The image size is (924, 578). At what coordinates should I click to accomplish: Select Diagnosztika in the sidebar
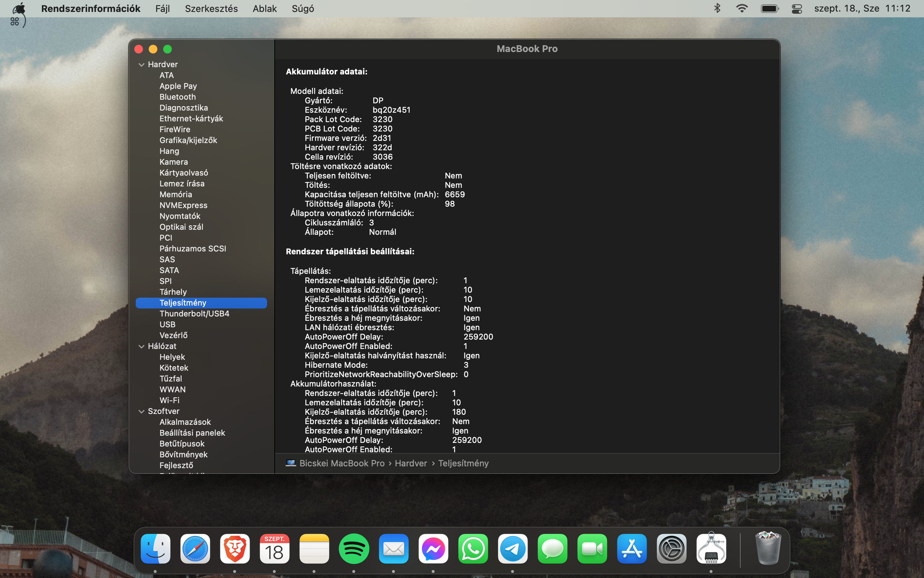pos(184,108)
